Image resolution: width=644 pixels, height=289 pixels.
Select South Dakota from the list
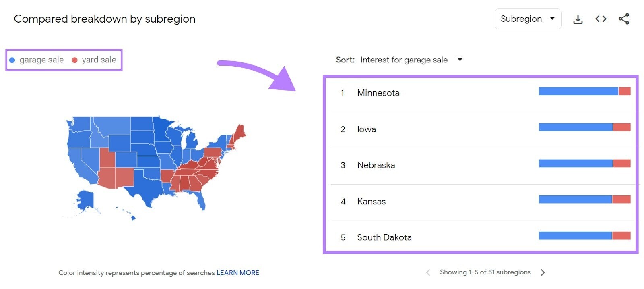[x=384, y=237]
